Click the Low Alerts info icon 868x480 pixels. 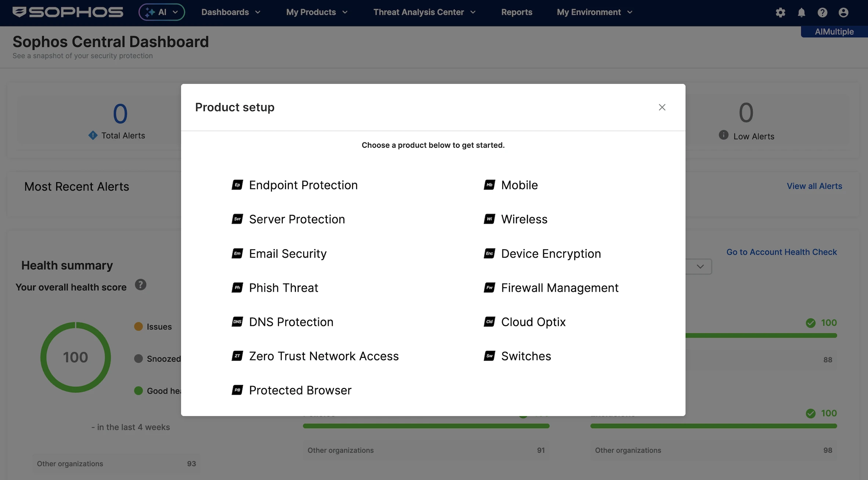click(x=723, y=135)
